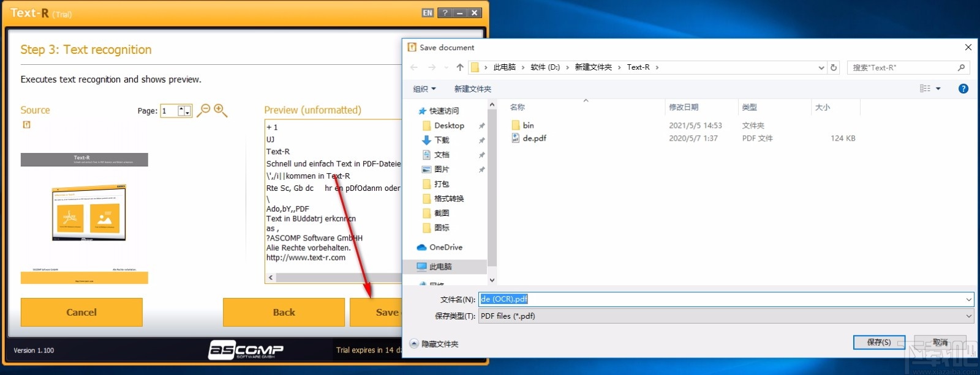Open the blue help icon in dialog
Image resolution: width=980 pixels, height=375 pixels.
[963, 89]
